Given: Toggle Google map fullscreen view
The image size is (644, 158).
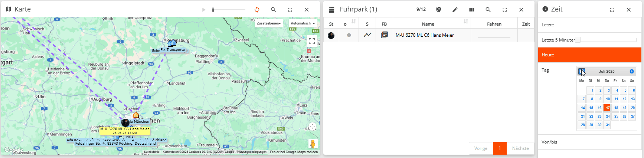Looking at the screenshot, I should point(312,41).
